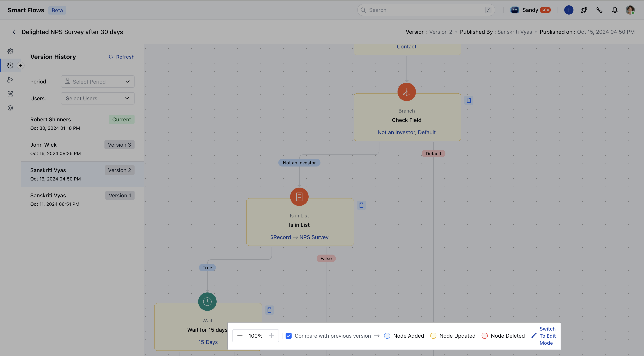This screenshot has width=644, height=356.
Task: Go back using the chevron beside flow title
Action: click(14, 32)
